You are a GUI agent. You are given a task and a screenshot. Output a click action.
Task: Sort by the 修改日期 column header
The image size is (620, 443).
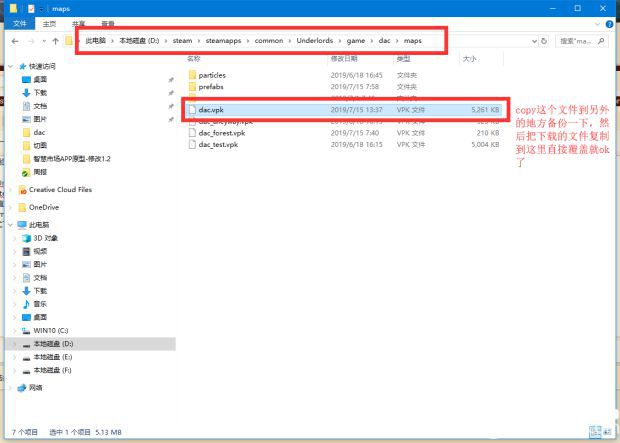344,59
